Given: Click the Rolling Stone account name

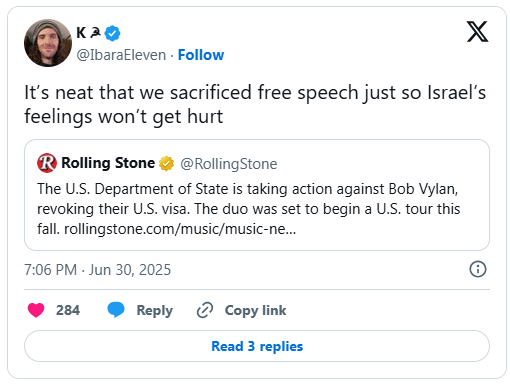Looking at the screenshot, I should point(108,163).
